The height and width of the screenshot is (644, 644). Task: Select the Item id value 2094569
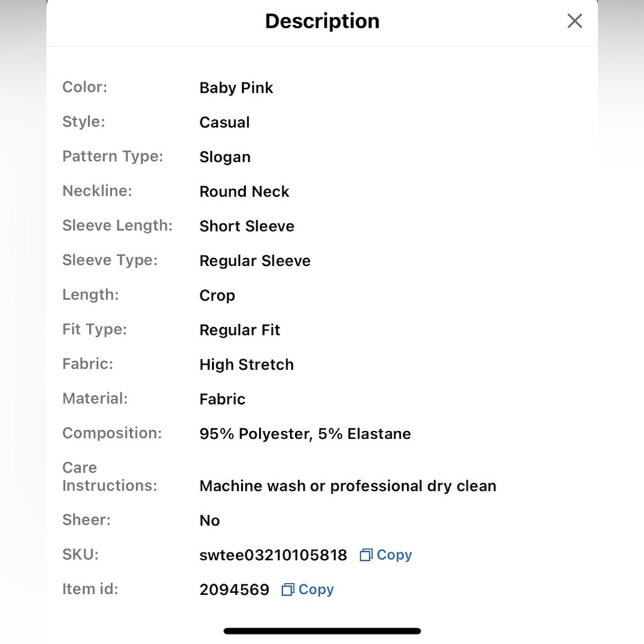pyautogui.click(x=234, y=589)
